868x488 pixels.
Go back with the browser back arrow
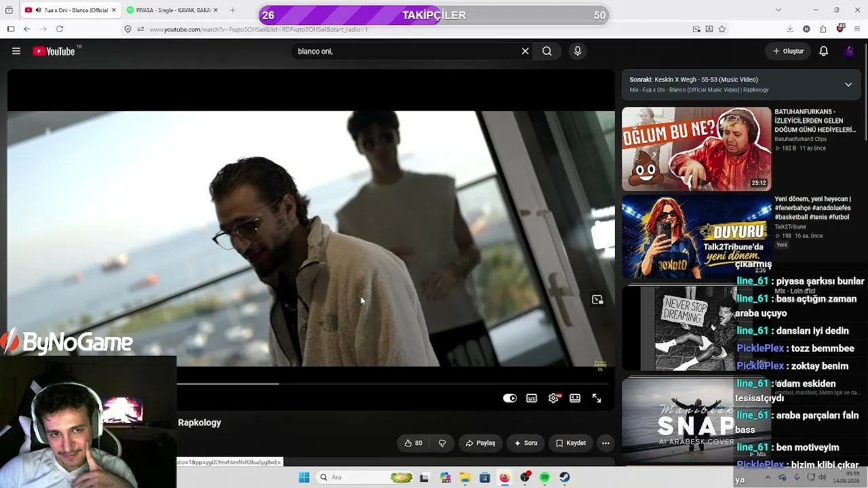pyautogui.click(x=27, y=29)
